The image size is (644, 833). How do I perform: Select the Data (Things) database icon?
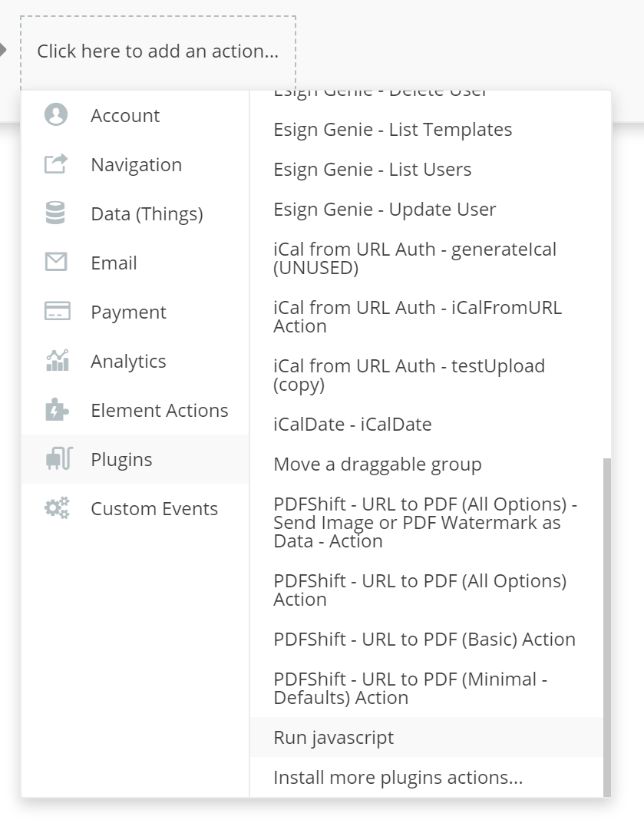coord(56,213)
